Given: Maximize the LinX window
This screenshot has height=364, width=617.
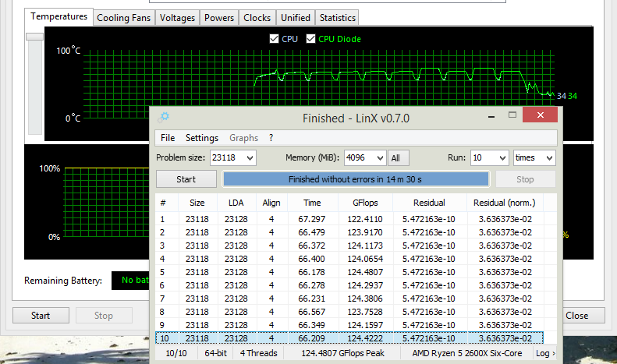Looking at the screenshot, I should coord(512,115).
